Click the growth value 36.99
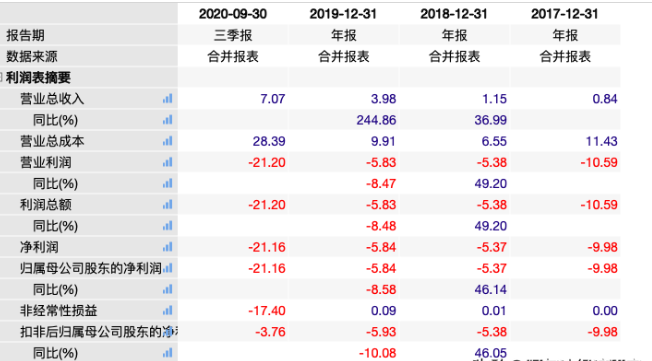 [x=491, y=120]
